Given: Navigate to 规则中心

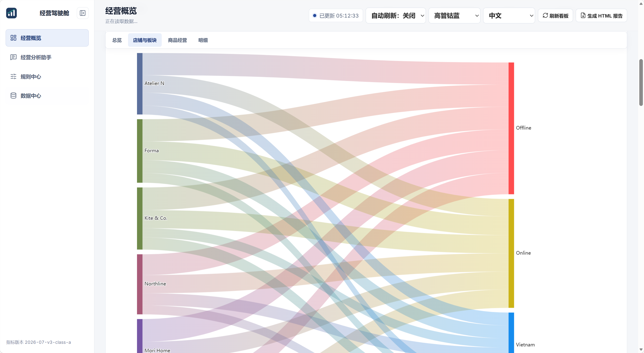Looking at the screenshot, I should tap(47, 76).
